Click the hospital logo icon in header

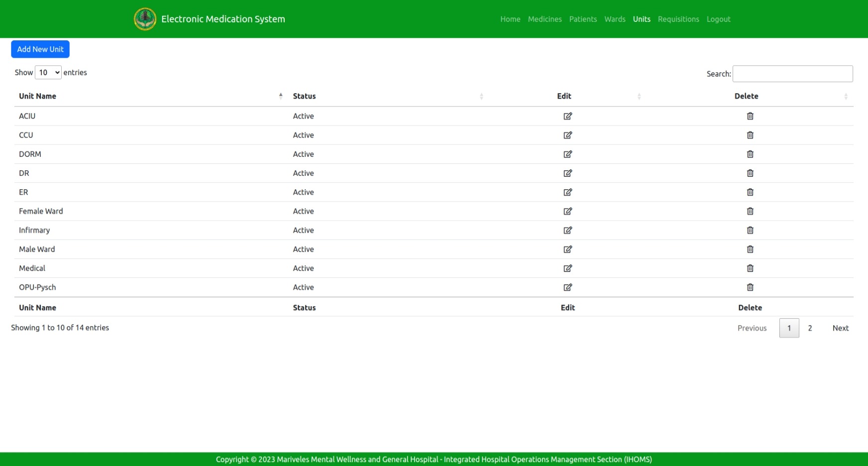(145, 19)
